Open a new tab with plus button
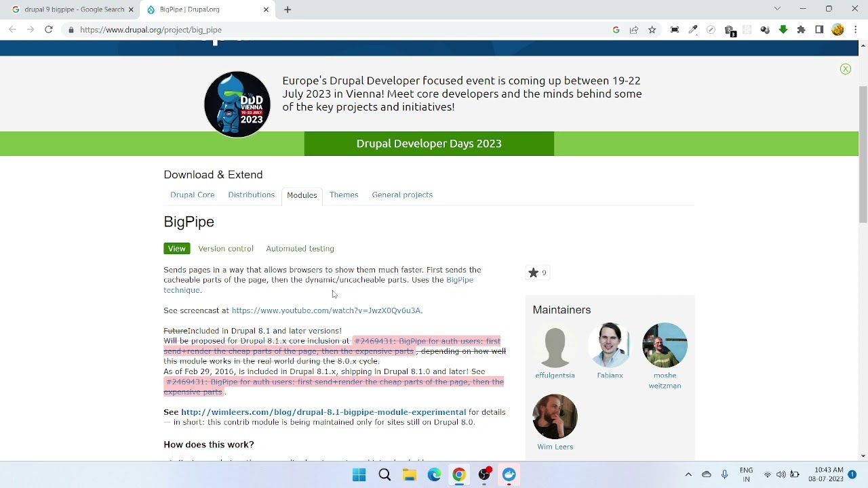This screenshot has height=488, width=868. 288,9
